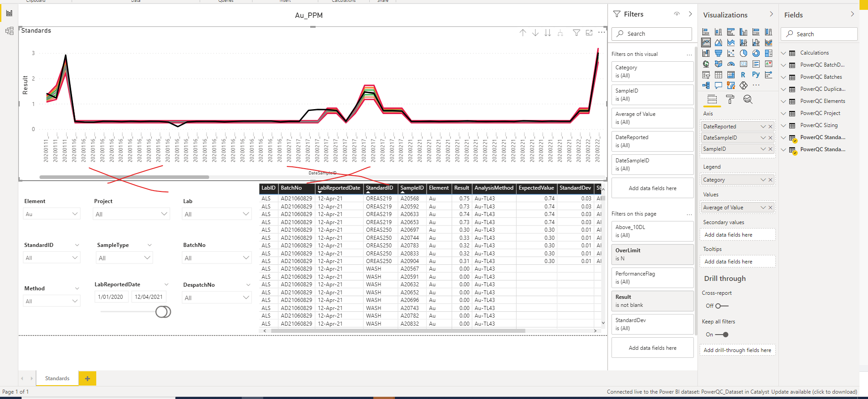Image resolution: width=868 pixels, height=399 pixels.
Task: Open Report view in the left sidebar
Action: point(9,13)
